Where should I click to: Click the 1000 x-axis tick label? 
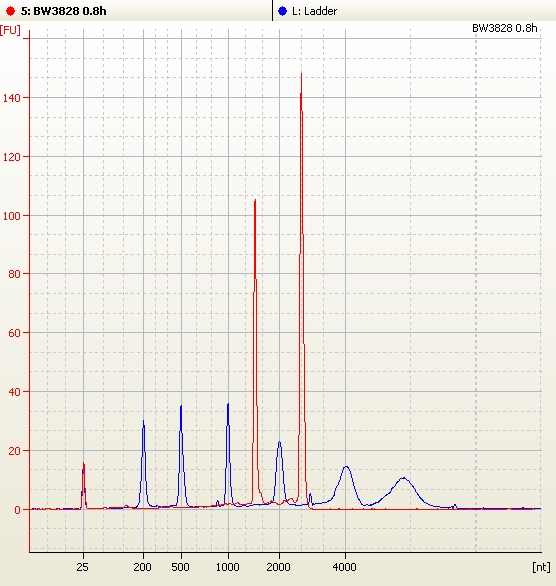228,567
